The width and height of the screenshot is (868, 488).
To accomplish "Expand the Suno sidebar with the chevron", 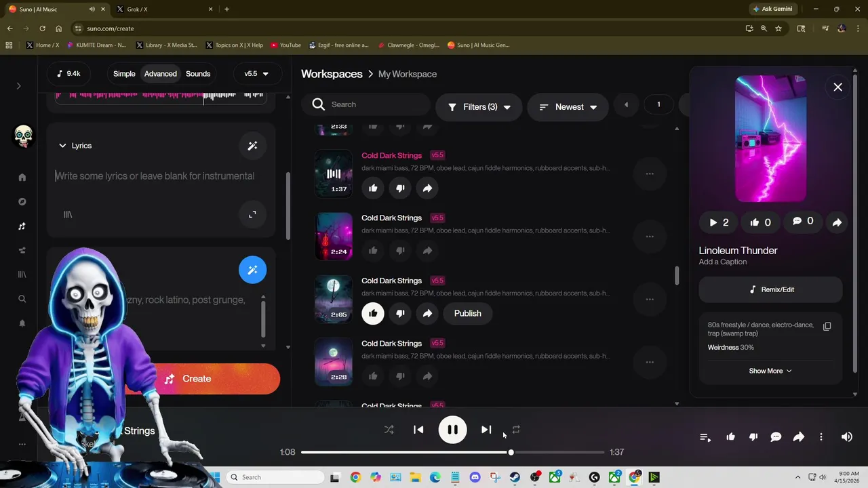I will [x=19, y=86].
